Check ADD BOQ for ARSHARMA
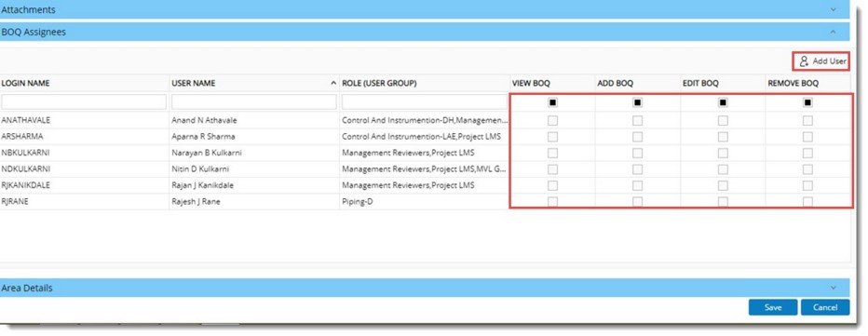 (638, 136)
